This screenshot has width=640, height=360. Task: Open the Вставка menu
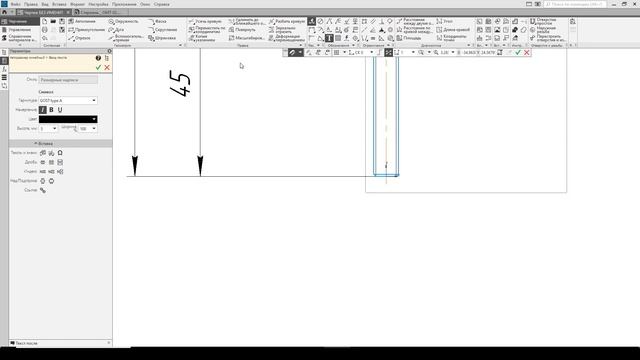pyautogui.click(x=59, y=4)
